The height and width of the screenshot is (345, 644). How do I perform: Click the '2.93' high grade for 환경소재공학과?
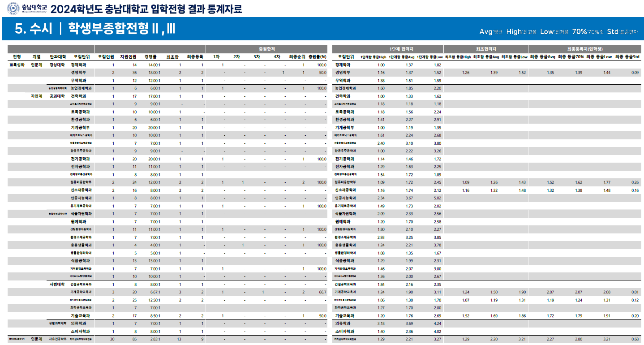[x=381, y=237]
